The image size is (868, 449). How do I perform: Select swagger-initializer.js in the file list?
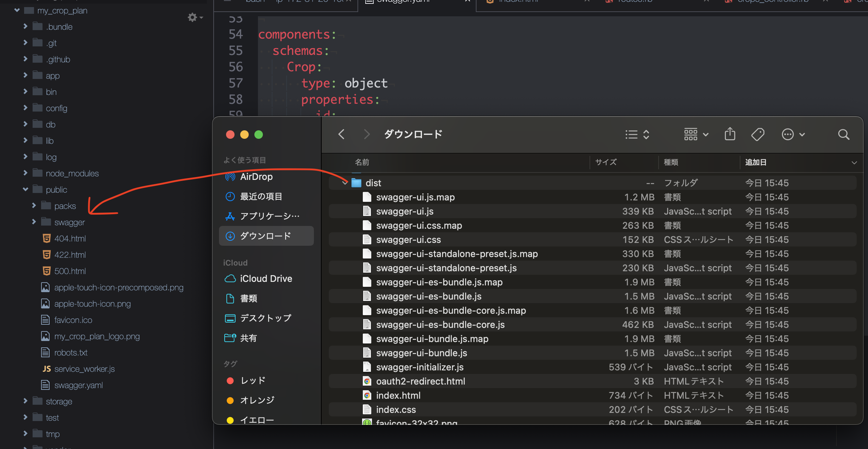420,367
